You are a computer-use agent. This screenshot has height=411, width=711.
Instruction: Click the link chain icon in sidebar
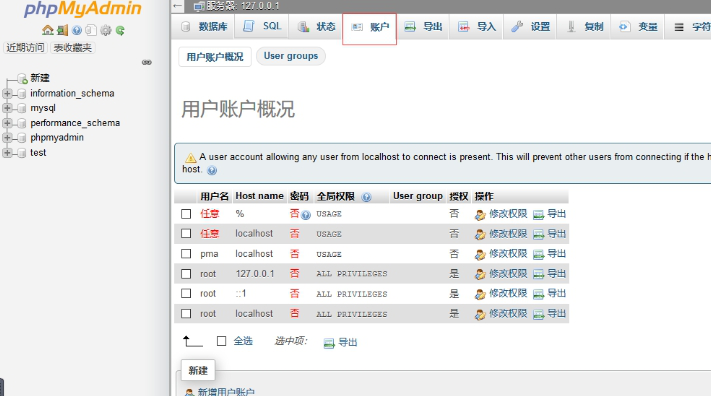coord(146,62)
